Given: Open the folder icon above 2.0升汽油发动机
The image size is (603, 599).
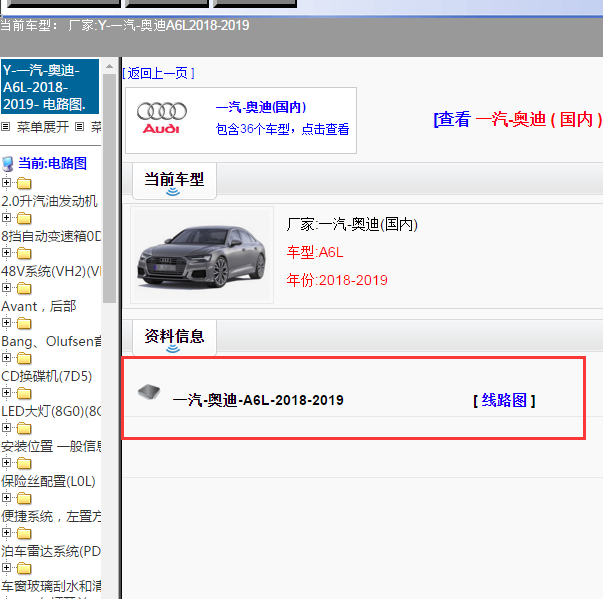Looking at the screenshot, I should tap(24, 183).
